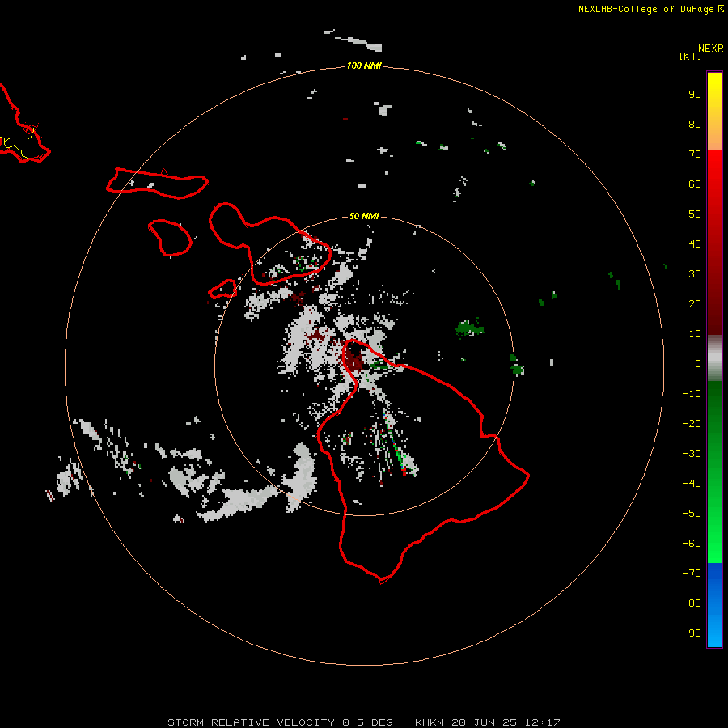Click the 90 value on the velocity scale
Screen dimensions: 728x728
coord(695,95)
